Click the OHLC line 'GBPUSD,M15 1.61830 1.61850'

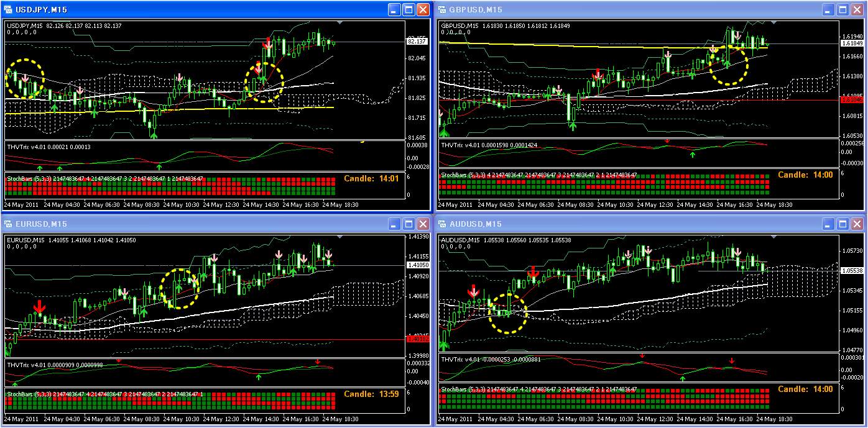506,25
